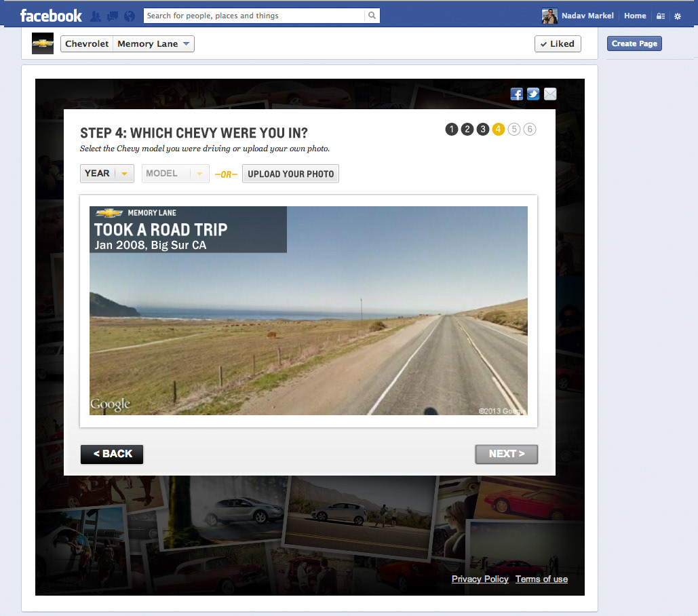Open the privacy shortcuts lock icon

point(661,16)
